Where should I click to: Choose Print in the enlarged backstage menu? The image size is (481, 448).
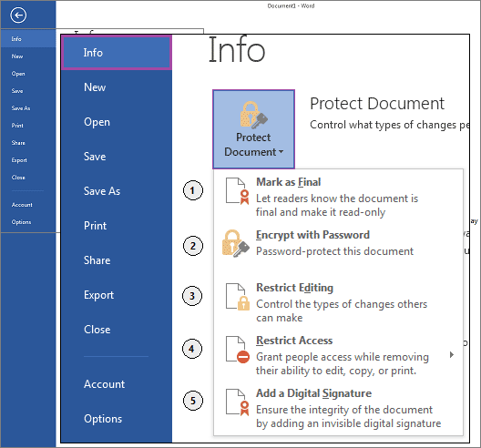pos(95,226)
